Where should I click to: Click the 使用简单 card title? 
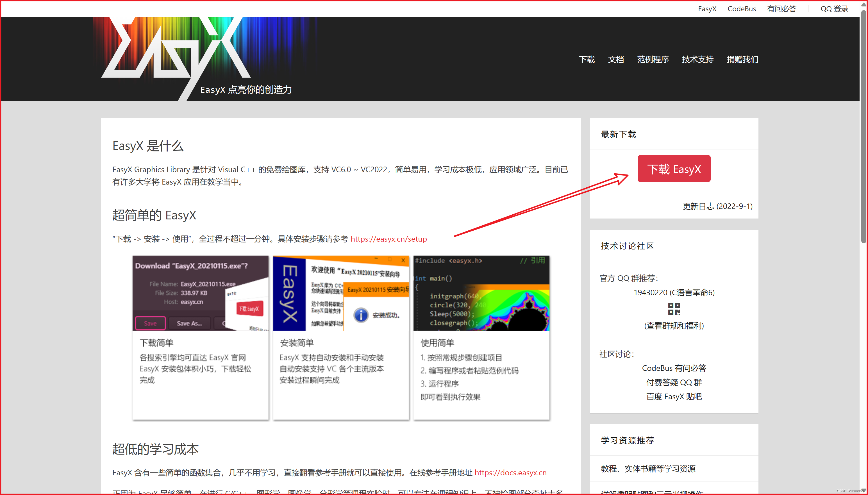(437, 343)
